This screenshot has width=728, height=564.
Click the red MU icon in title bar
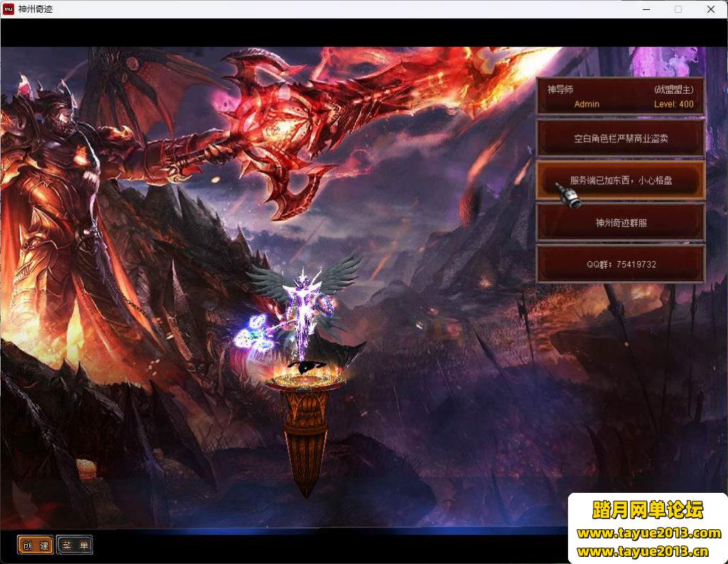coord(9,9)
